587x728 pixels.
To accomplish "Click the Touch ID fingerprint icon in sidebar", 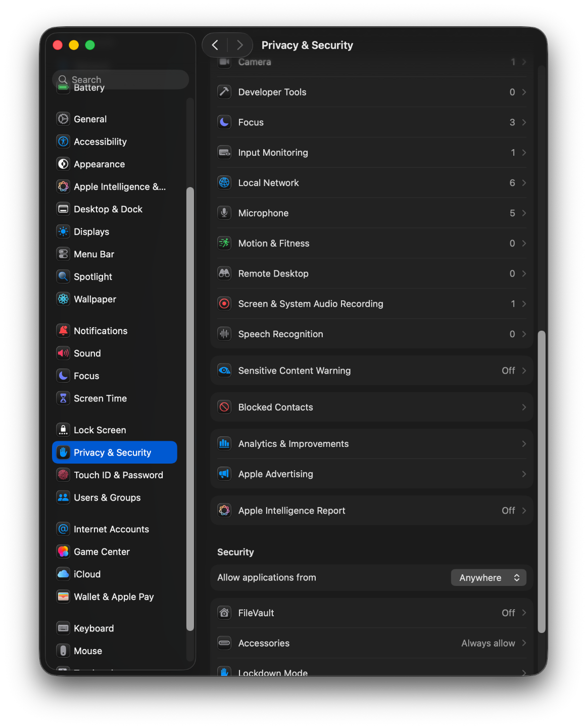I will pos(63,475).
